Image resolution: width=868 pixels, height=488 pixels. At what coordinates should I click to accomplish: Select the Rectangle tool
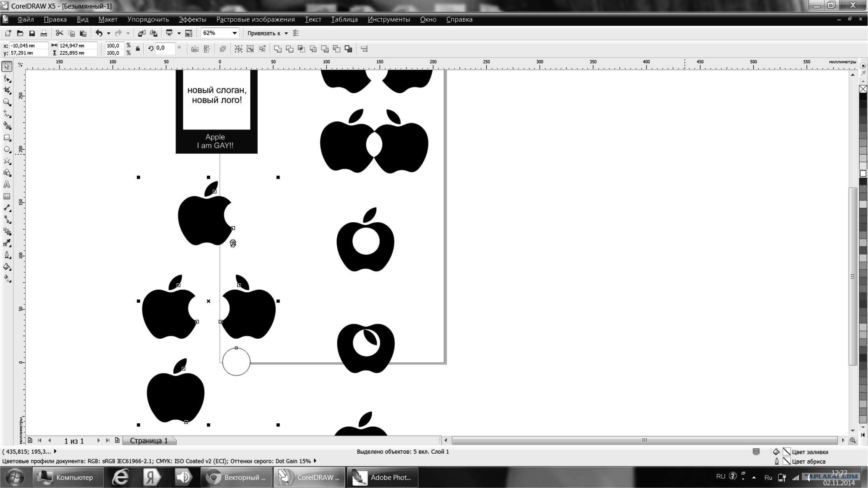coord(7,138)
